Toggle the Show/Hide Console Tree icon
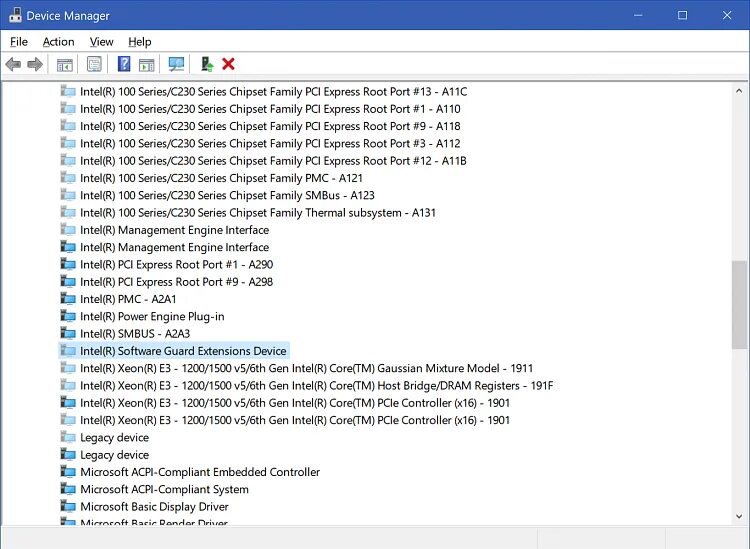Image resolution: width=750 pixels, height=549 pixels. 65,64
